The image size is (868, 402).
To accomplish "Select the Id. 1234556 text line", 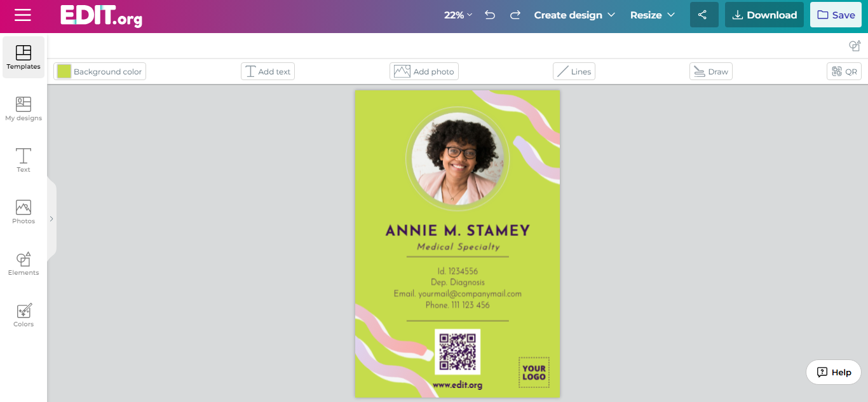I will 458,271.
